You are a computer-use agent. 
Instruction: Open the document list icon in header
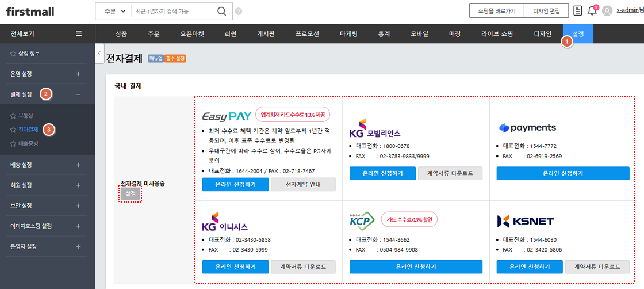coord(577,11)
